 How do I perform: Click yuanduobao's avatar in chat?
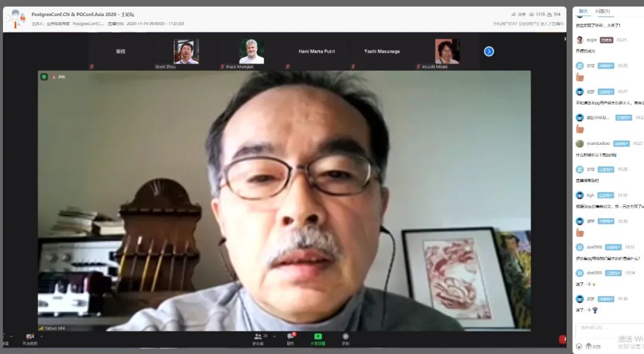point(580,143)
